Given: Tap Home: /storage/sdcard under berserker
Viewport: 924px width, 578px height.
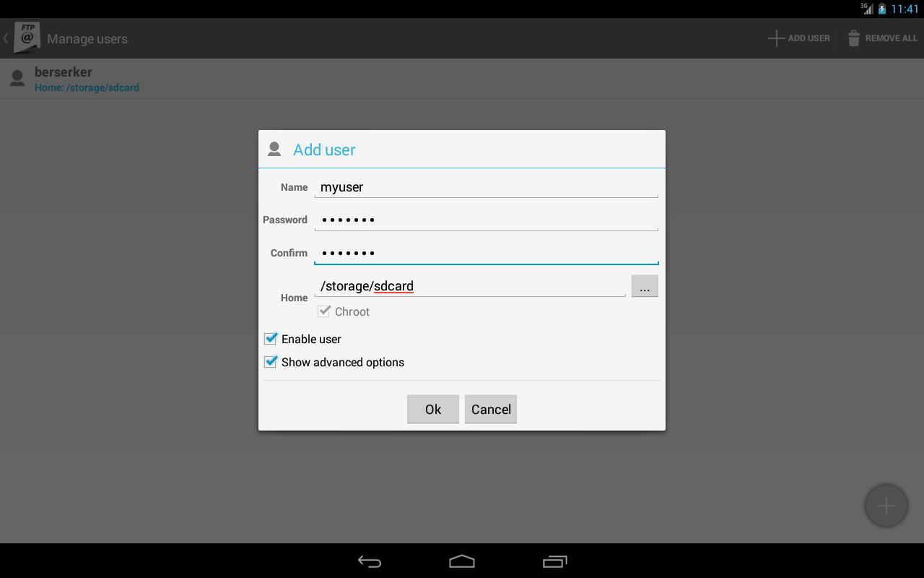Looking at the screenshot, I should click(x=87, y=87).
